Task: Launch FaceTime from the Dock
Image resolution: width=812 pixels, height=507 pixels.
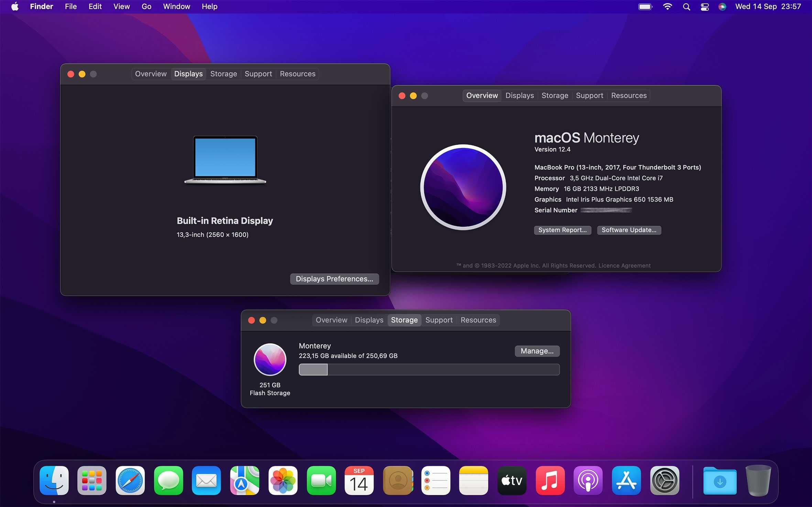Action: [321, 480]
